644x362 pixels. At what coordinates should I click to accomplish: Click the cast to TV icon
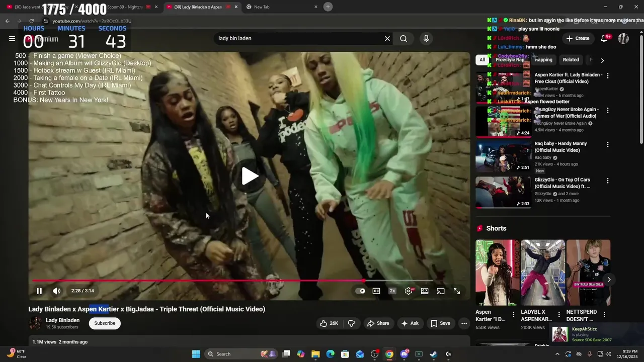coord(441,291)
